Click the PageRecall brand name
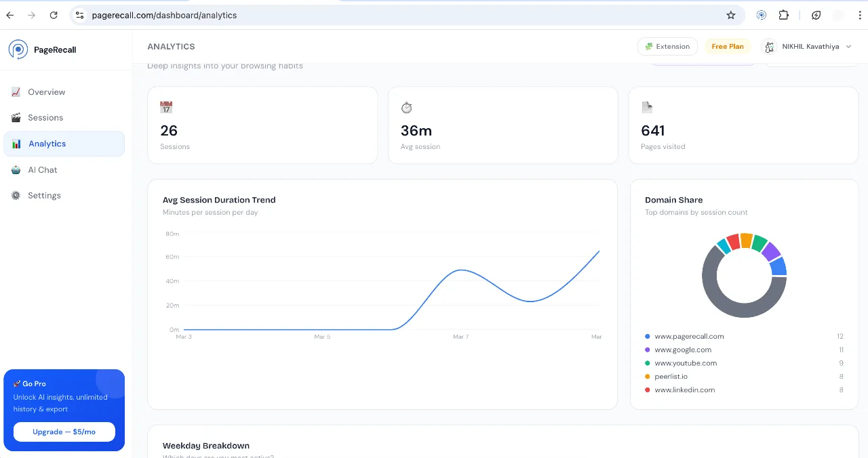Image resolution: width=868 pixels, height=458 pixels. 55,49
